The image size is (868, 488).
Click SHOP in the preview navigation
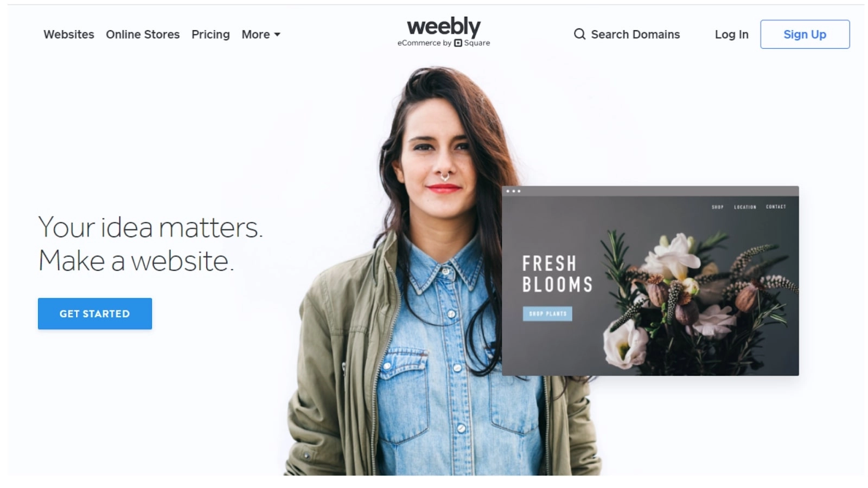(x=717, y=207)
